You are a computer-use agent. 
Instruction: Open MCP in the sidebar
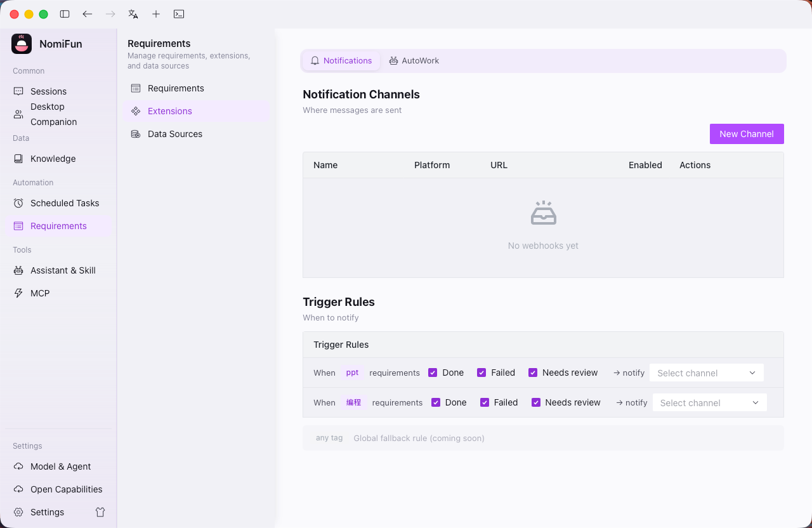58,293
